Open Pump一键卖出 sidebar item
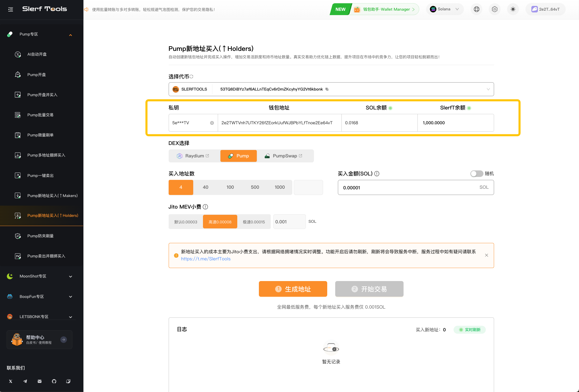Image resolution: width=579 pixels, height=392 pixels. [41, 175]
